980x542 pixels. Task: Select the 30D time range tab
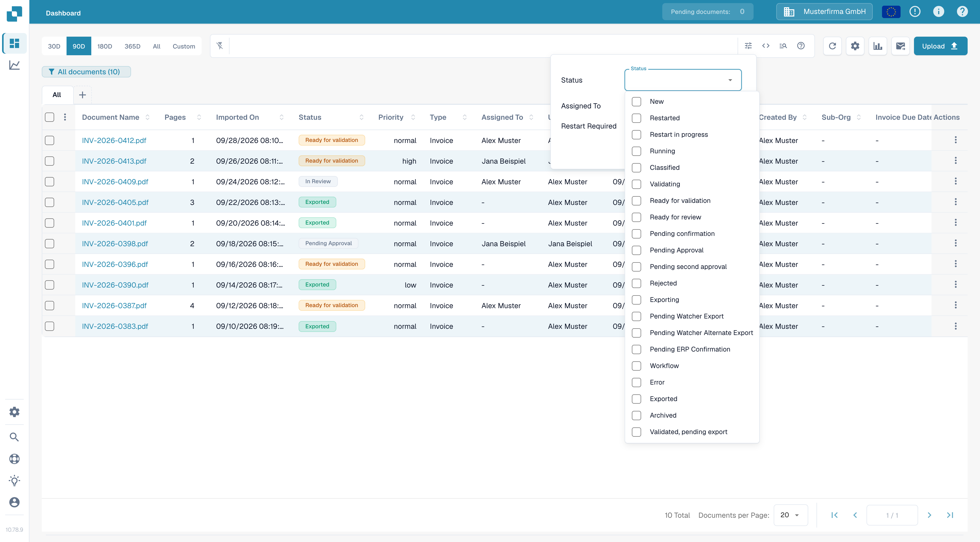click(54, 46)
